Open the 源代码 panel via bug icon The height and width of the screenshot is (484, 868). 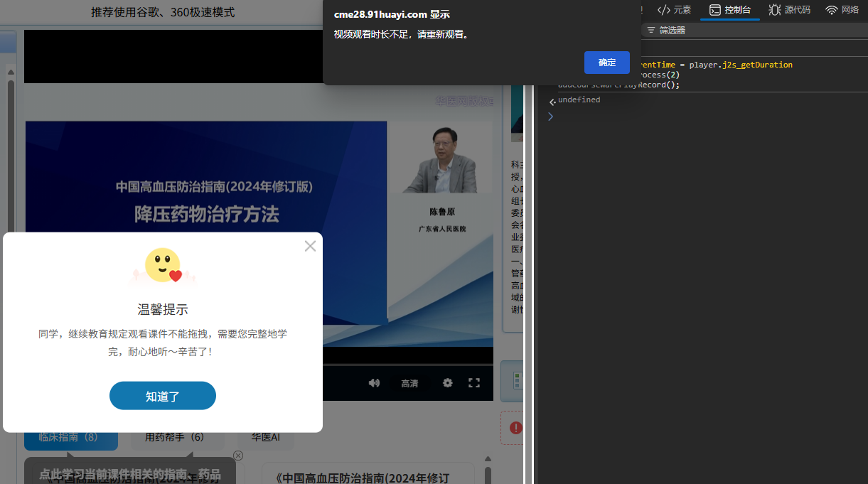pos(774,10)
